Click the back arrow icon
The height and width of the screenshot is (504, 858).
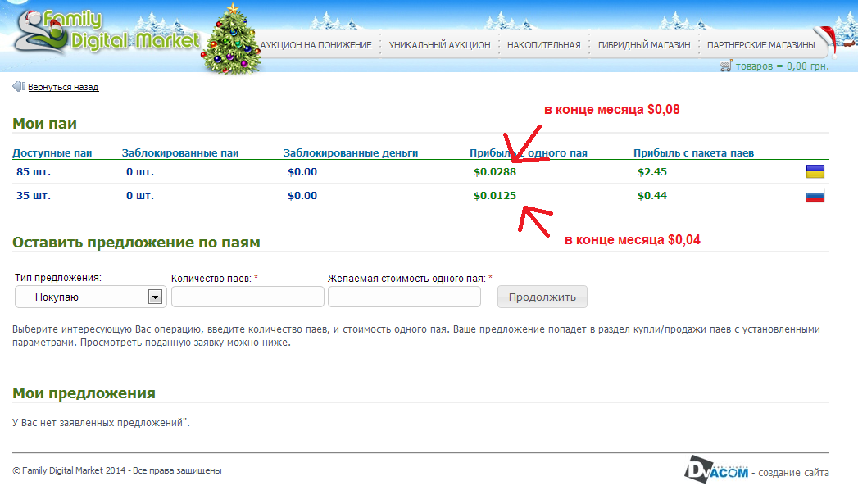pos(18,87)
